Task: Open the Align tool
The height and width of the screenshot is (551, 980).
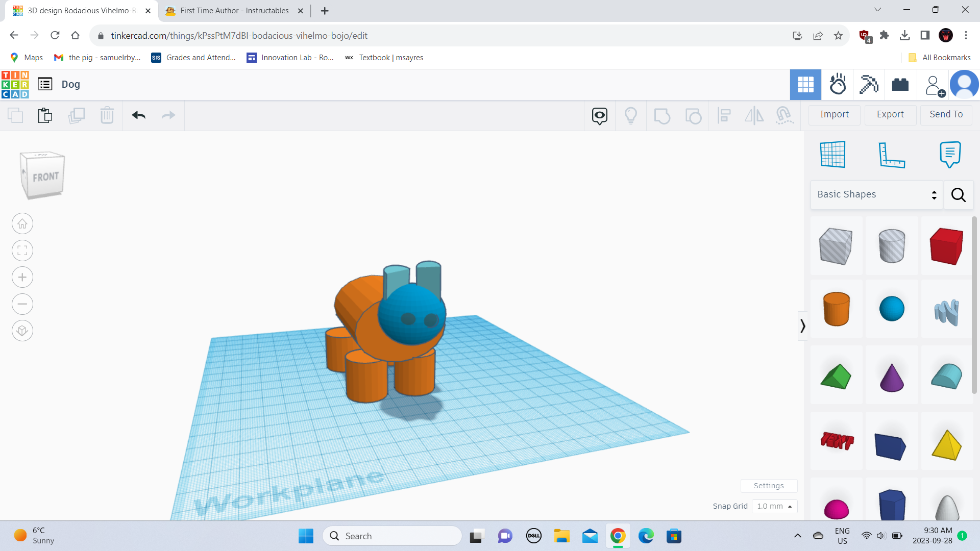Action: [724, 115]
